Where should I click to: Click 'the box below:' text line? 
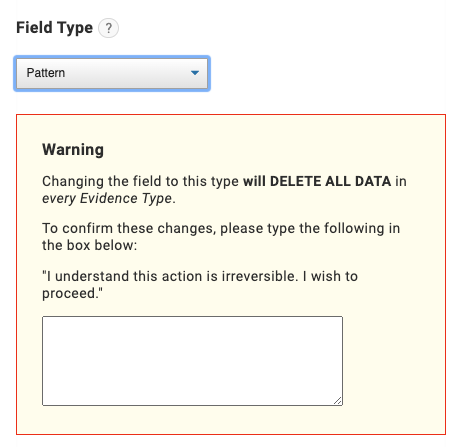[x=90, y=246]
